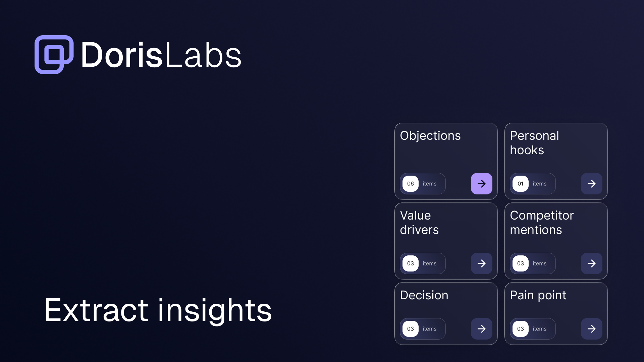Click the 01 items badge under Personal hooks
The width and height of the screenshot is (644, 362).
tap(533, 184)
